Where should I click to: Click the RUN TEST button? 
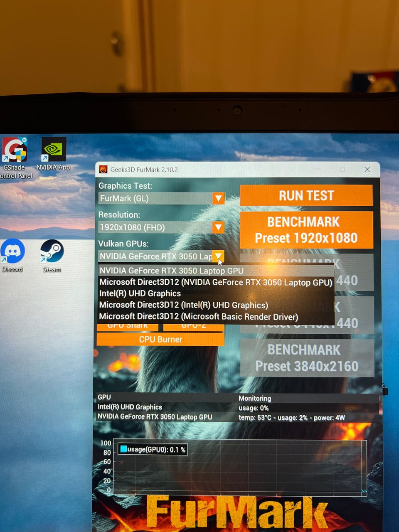tap(306, 195)
